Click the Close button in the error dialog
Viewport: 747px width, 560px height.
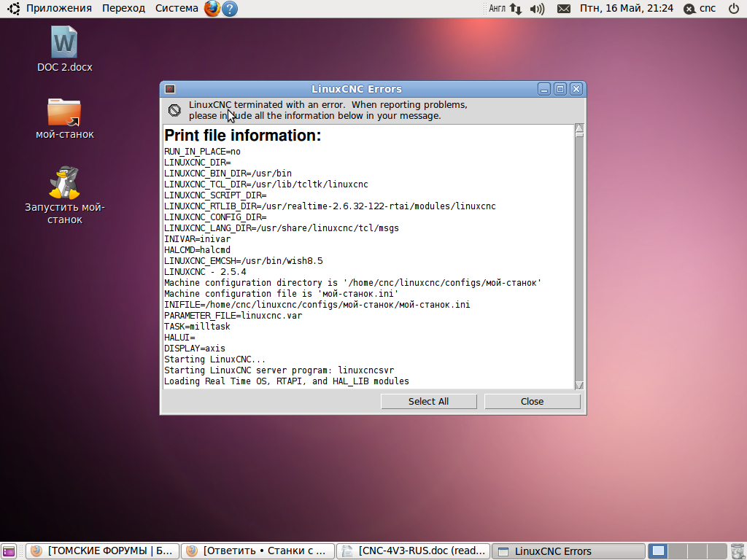532,402
